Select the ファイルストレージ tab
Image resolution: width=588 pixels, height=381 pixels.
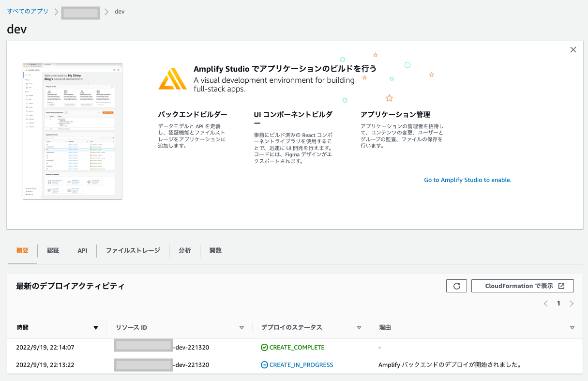tap(132, 250)
